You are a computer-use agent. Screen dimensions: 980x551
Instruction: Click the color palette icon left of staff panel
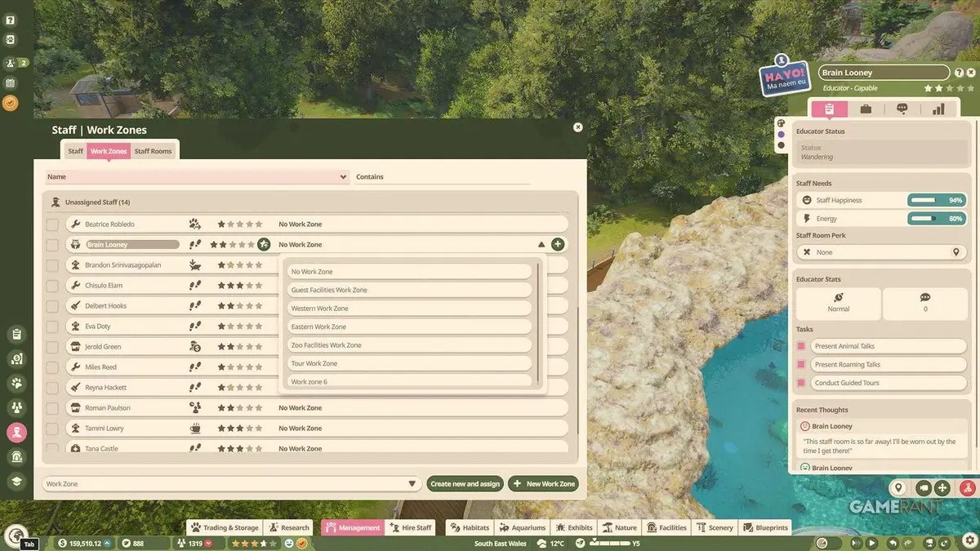(781, 123)
